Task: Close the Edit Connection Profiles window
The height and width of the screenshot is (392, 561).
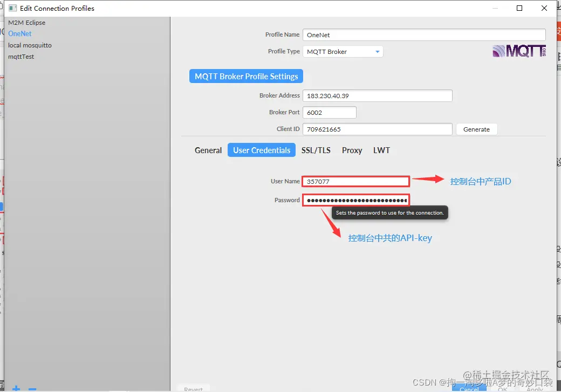Action: (x=544, y=8)
